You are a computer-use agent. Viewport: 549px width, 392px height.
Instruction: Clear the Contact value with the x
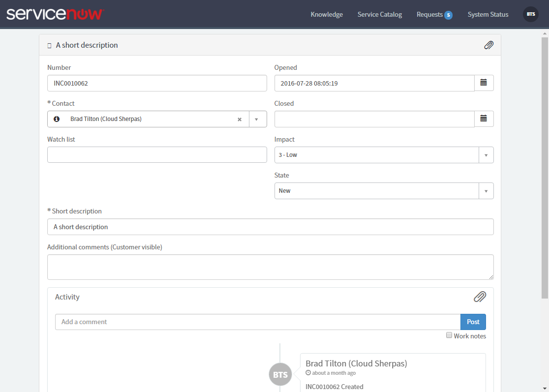click(x=240, y=120)
